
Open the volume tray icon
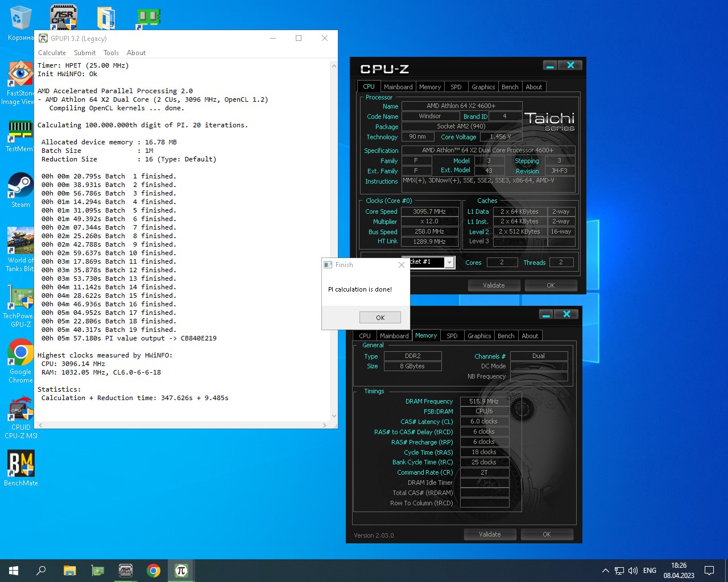coord(633,571)
